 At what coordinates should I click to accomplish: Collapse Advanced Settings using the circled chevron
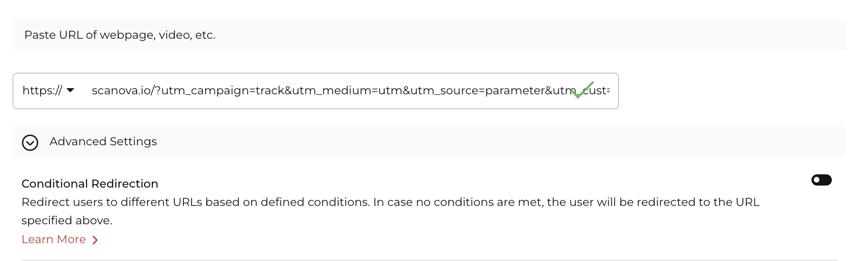tap(30, 143)
